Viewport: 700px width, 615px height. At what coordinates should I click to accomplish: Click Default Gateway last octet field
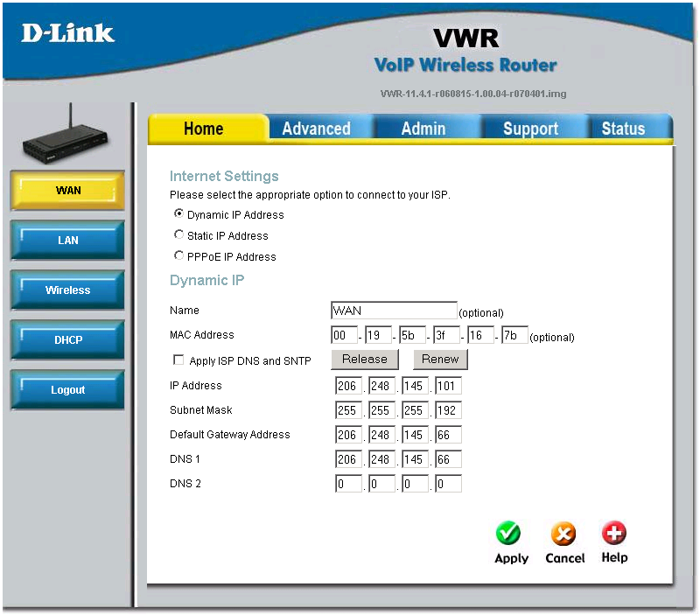[x=448, y=435]
